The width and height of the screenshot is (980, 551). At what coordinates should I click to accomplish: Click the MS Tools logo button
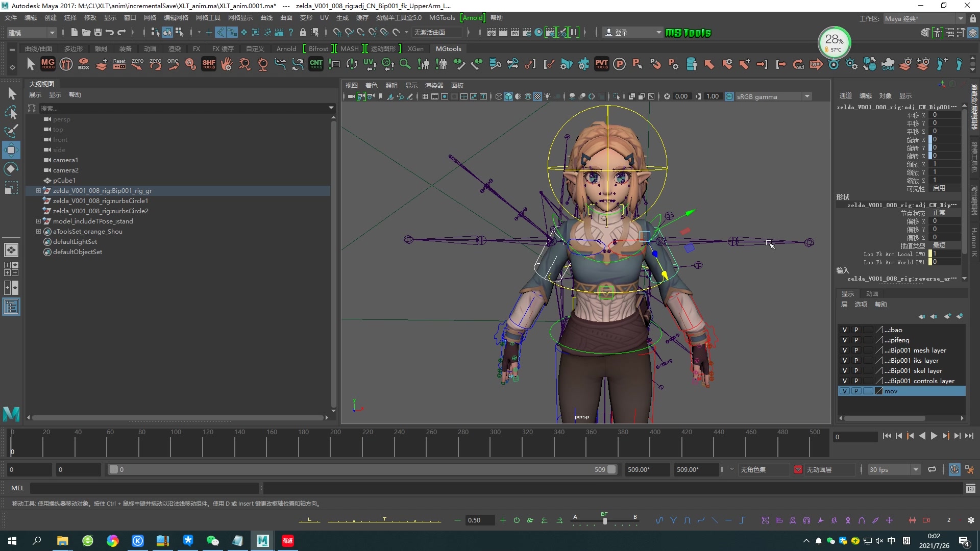coord(688,33)
